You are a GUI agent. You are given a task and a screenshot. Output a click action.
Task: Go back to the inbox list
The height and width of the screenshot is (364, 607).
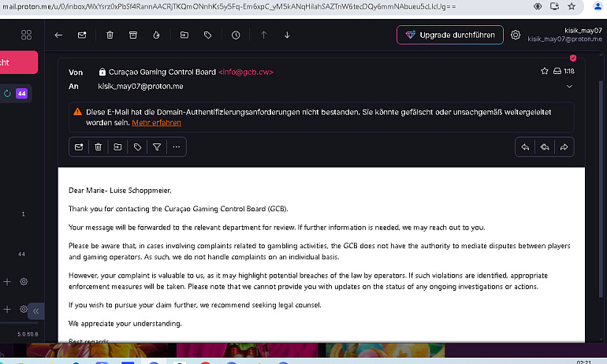58,35
